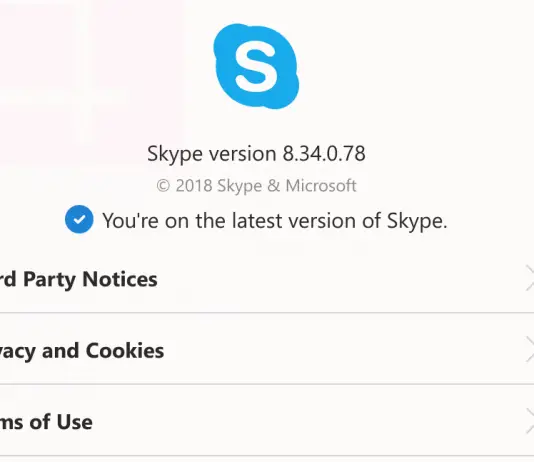Click "You're on the latest version" message
Screen dimensions: 534x462
[274, 221]
